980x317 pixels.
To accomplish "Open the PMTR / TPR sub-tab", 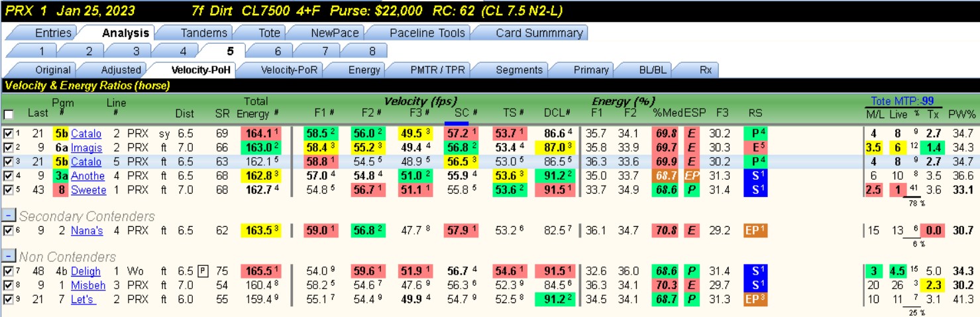I will coord(438,70).
